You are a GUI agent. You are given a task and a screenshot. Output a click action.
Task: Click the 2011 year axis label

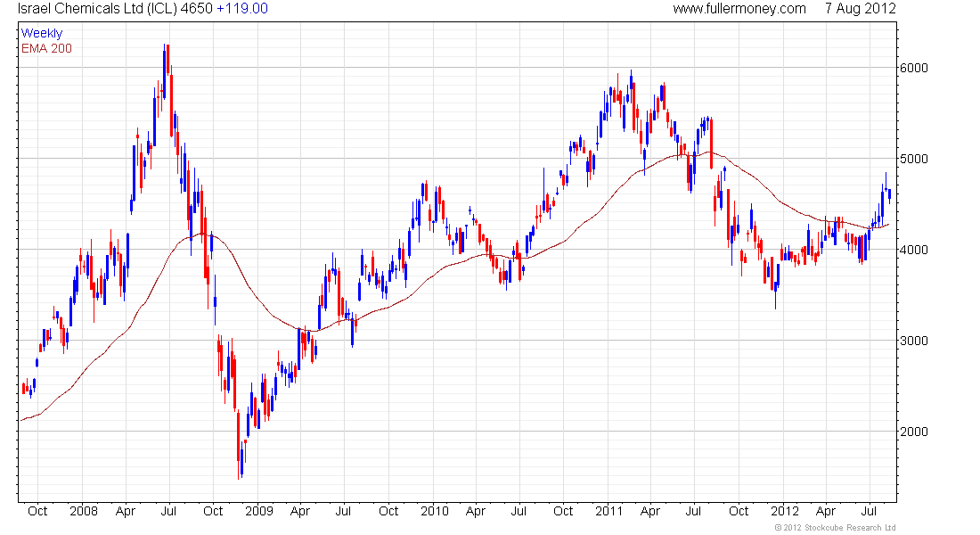(609, 511)
